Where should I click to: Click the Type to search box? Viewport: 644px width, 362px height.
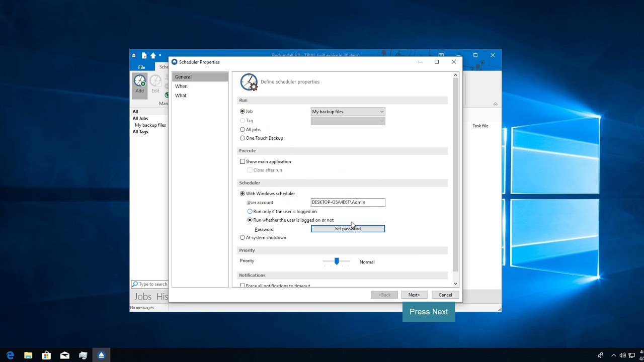[x=149, y=284]
